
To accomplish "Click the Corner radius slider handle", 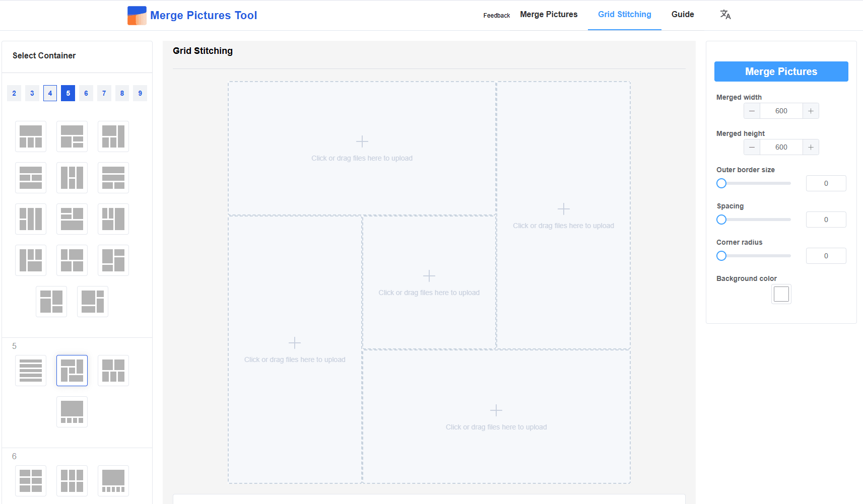I will [721, 256].
